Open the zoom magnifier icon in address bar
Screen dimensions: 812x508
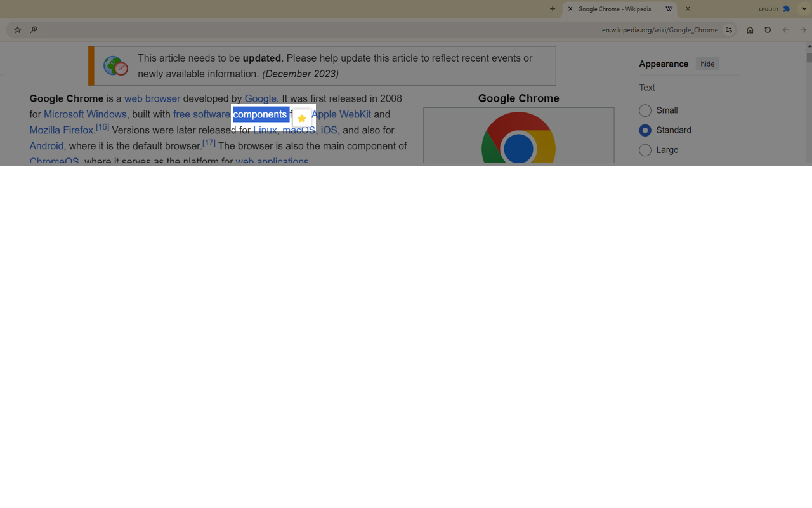34,30
